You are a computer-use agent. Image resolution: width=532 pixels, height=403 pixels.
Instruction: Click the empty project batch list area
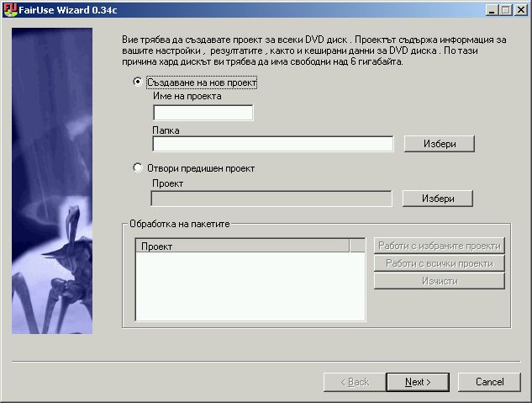click(250, 286)
